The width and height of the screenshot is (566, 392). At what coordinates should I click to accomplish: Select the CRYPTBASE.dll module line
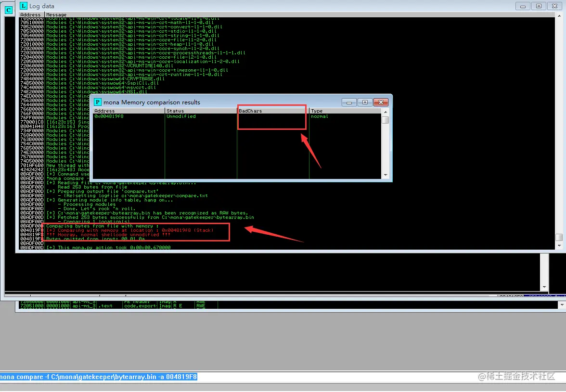coord(105,78)
